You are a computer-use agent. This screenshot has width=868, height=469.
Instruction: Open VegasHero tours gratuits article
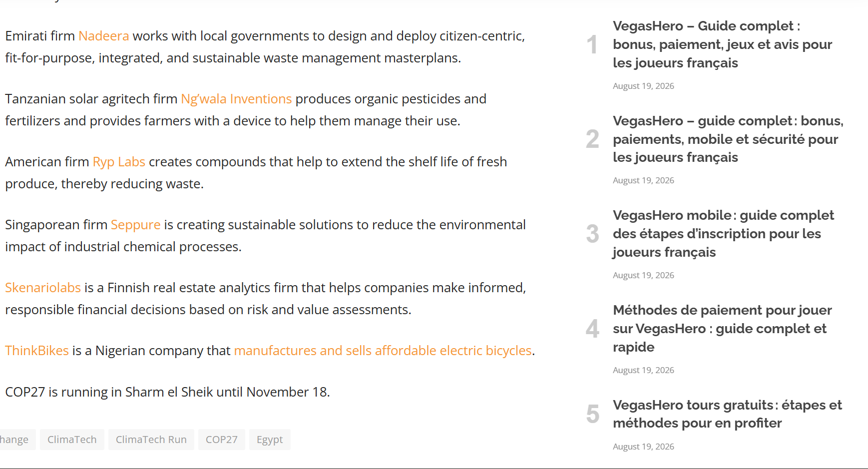(727, 414)
